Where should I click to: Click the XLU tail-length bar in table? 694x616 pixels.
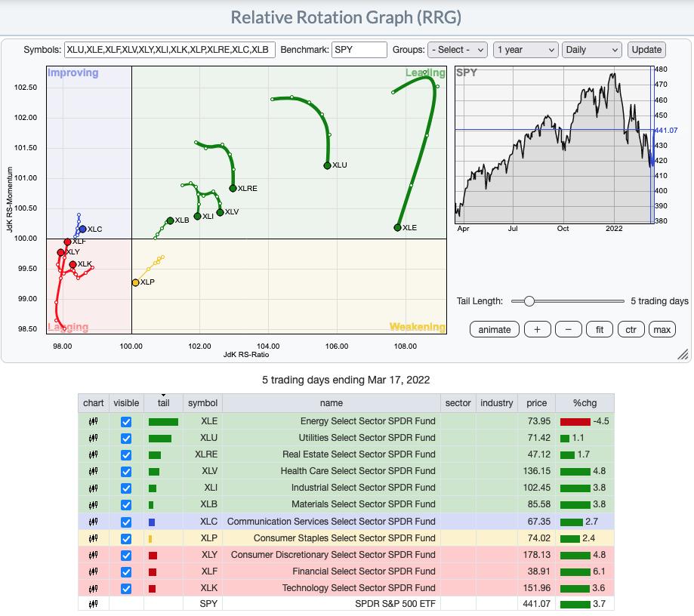coord(160,439)
